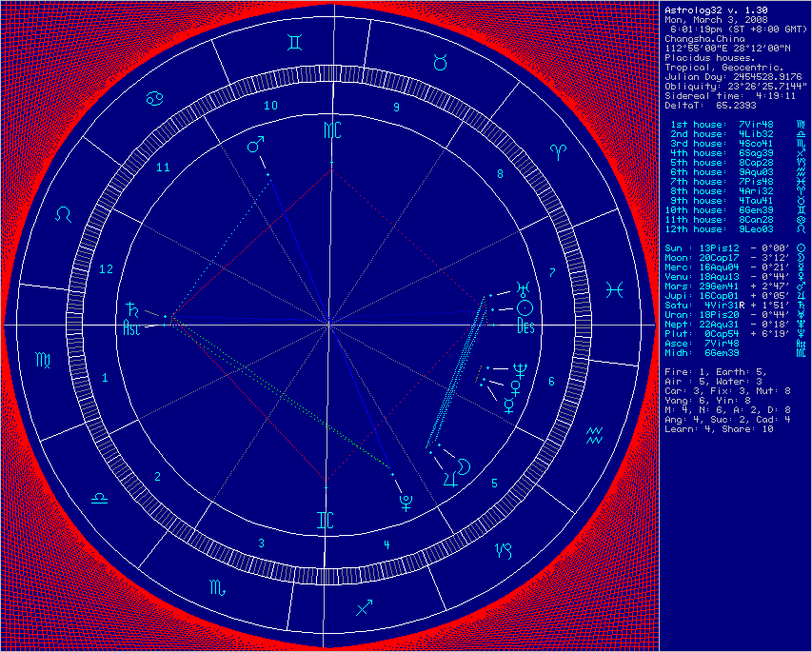This screenshot has height=652, width=812.
Task: Click the Mars glyph in the chart
Action: click(255, 146)
